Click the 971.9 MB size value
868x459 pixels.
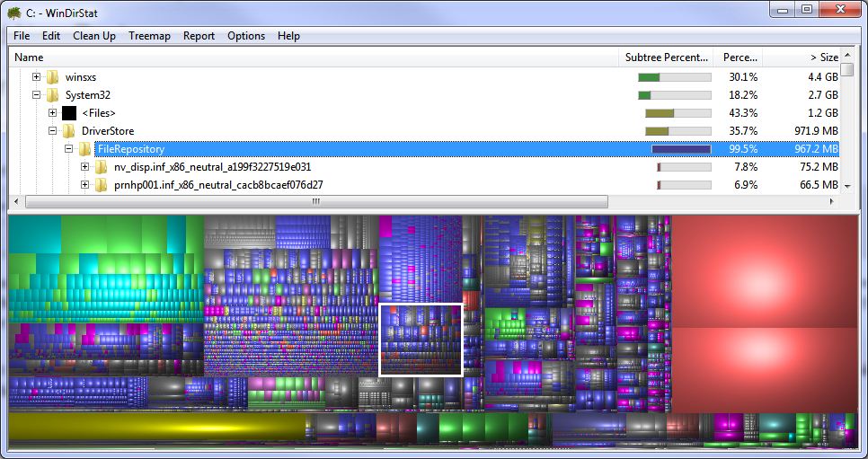click(815, 131)
